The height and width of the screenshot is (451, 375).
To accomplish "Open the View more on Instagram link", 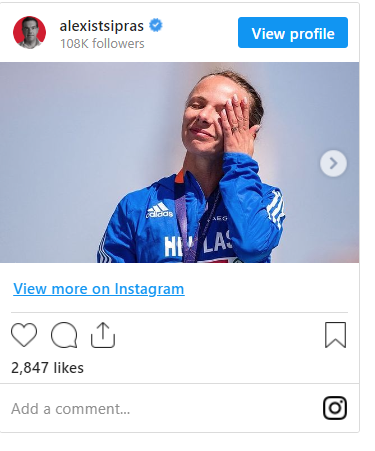I will [99, 289].
